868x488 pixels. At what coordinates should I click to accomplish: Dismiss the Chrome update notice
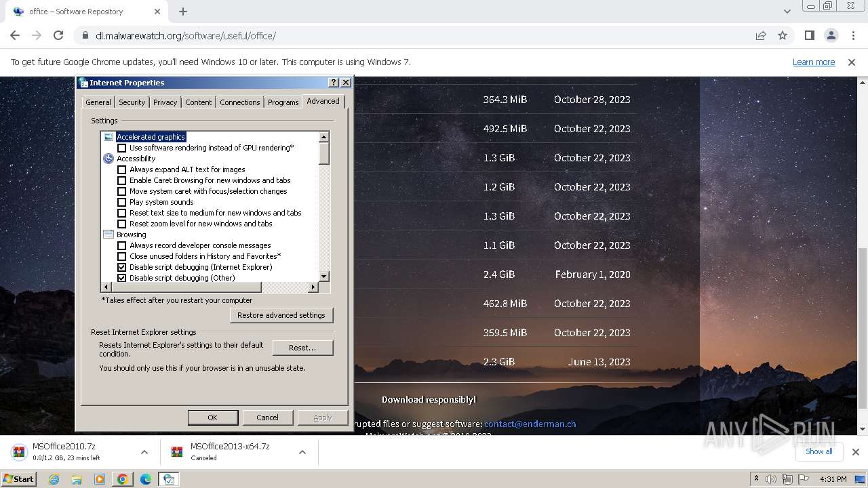(852, 62)
